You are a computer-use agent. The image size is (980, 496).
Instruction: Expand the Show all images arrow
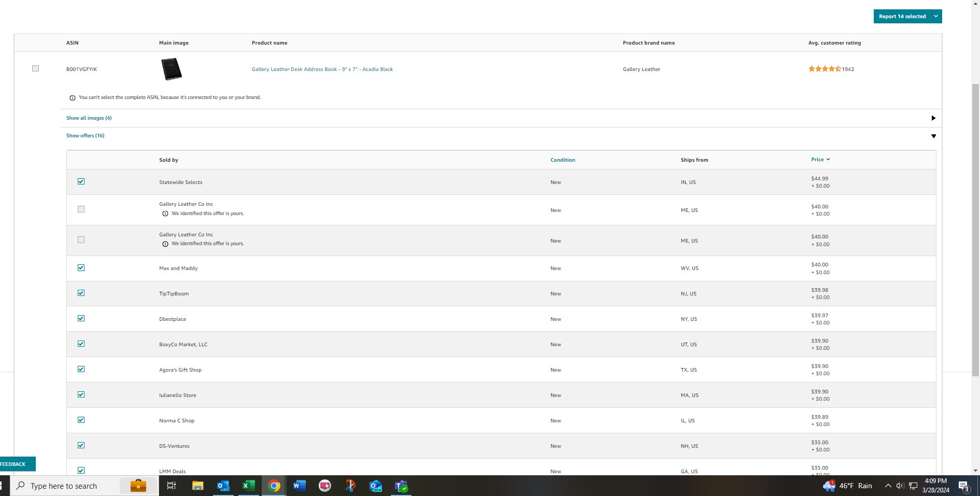[933, 118]
